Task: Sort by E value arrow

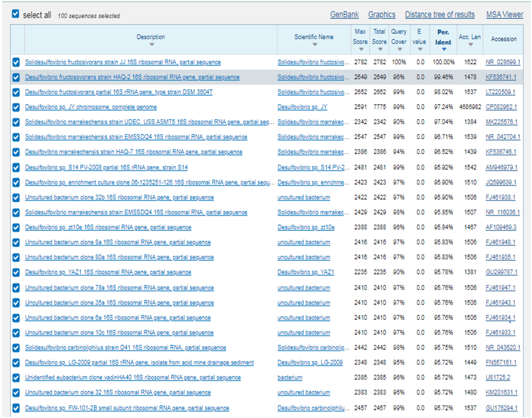Action: click(420, 49)
